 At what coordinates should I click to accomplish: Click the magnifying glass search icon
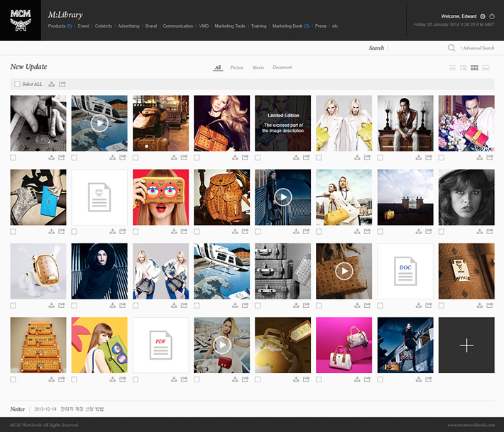pyautogui.click(x=451, y=48)
